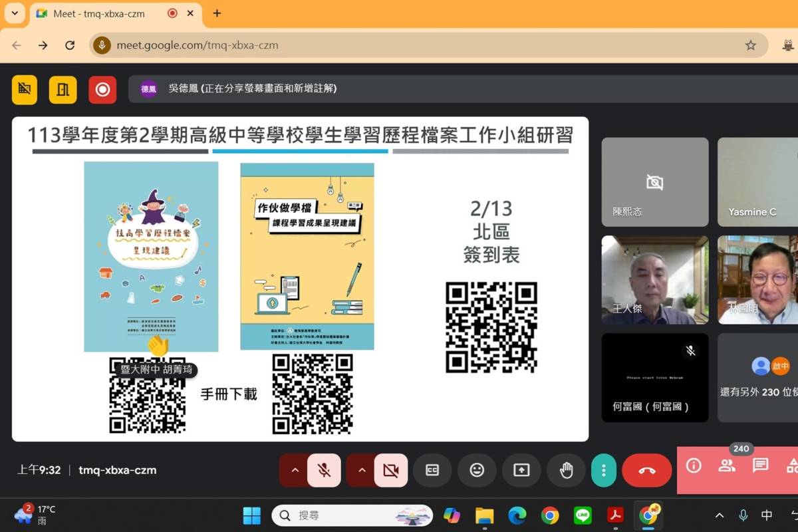Screen dimensions: 798x532
Task: Click presenter avatar 德鳳 in banner
Action: click(148, 88)
